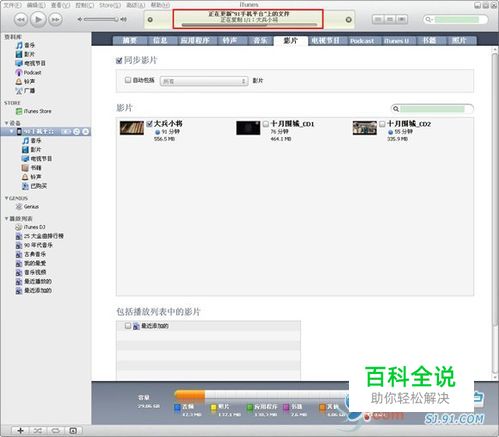Screen dimensions: 499x437
Task: Toggle the 自动包括 (auto include) checkbox
Action: click(x=128, y=80)
